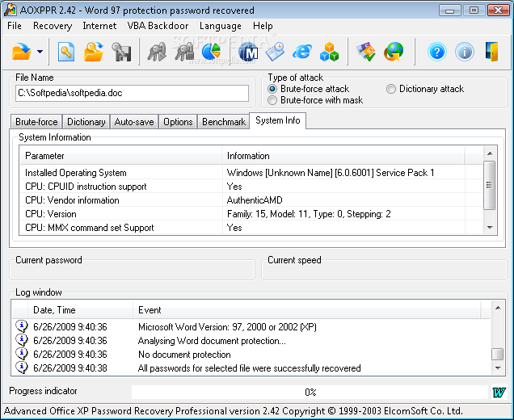Click the Log window scrollbar thumb
514x420 pixels.
498,354
